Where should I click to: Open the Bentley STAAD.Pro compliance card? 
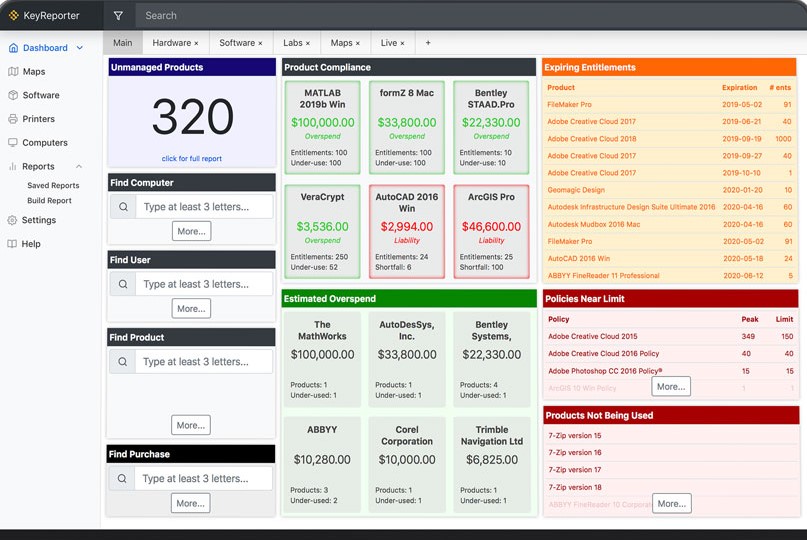(491, 128)
